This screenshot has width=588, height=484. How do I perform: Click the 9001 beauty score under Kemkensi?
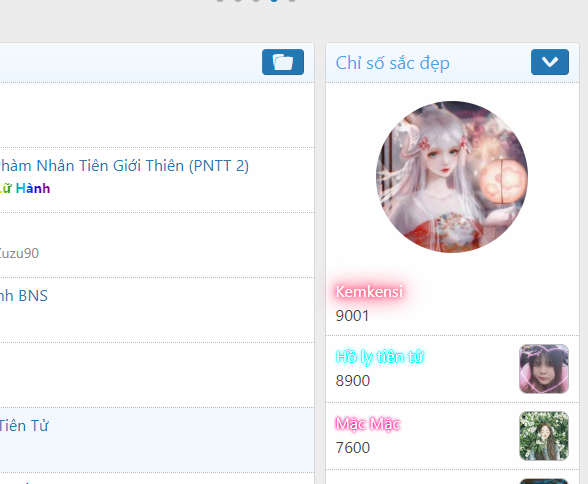[352, 316]
